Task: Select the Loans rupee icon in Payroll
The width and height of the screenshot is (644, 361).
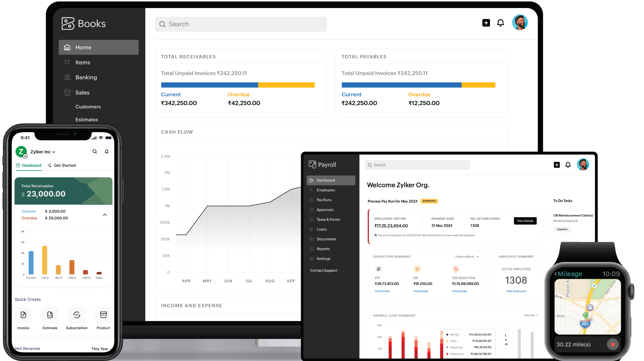Action: pyautogui.click(x=311, y=229)
